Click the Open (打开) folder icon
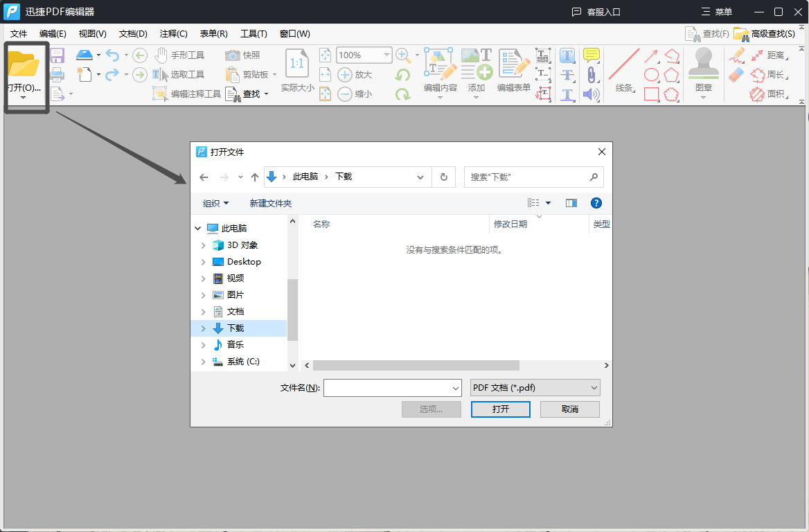809x532 pixels. 24,64
